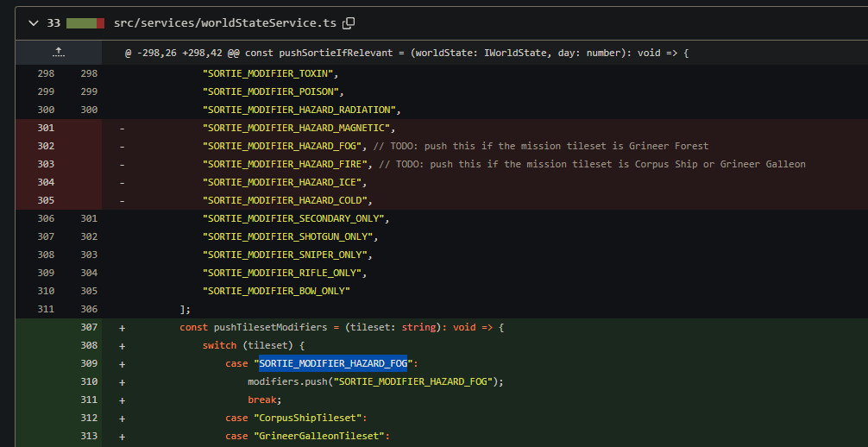
Task: Click the minus marker on the HAZARD_MAGNETIC line
Action: [122, 128]
